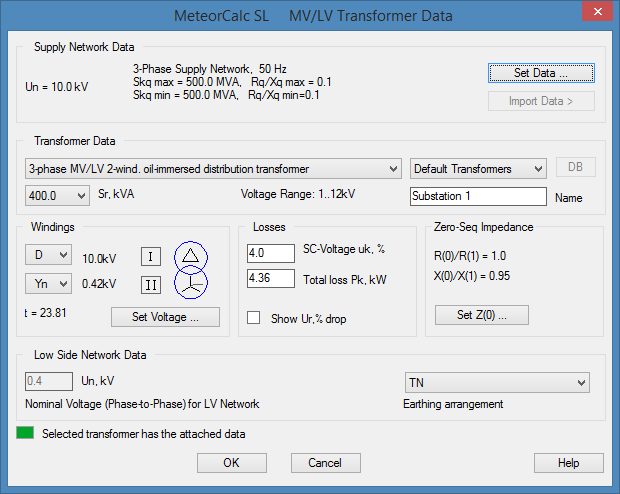Click 'Selected transformer has the attached data' text
Image resolution: width=620 pixels, height=494 pixels.
click(x=144, y=434)
